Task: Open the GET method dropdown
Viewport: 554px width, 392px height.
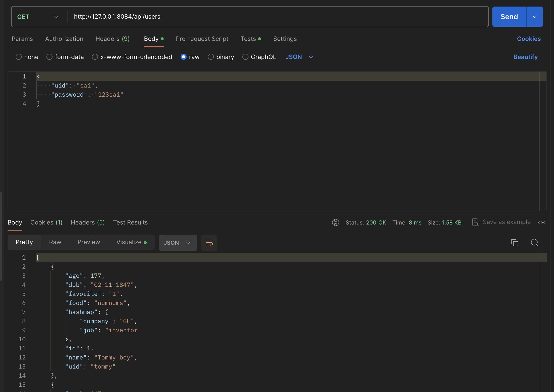Action: pos(38,17)
